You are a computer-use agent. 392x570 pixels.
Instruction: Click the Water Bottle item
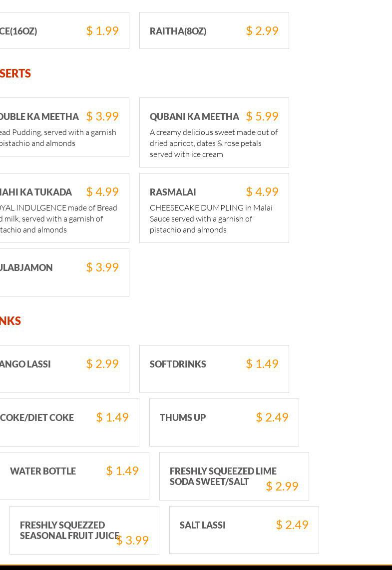43,471
